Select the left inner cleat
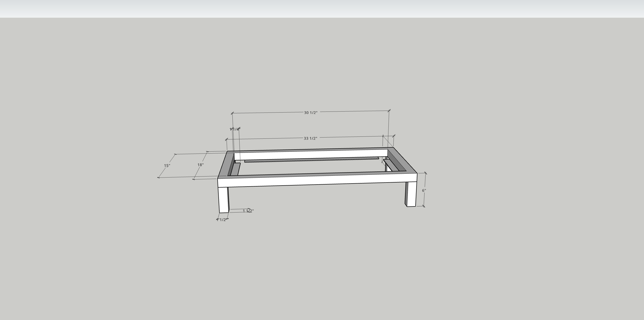The height and width of the screenshot is (320, 644). tap(236, 169)
